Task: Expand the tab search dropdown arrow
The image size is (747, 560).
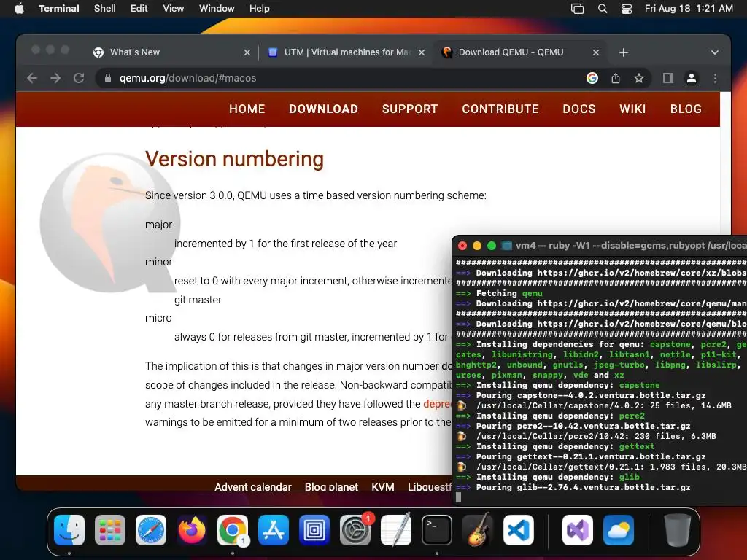Action: [715, 52]
